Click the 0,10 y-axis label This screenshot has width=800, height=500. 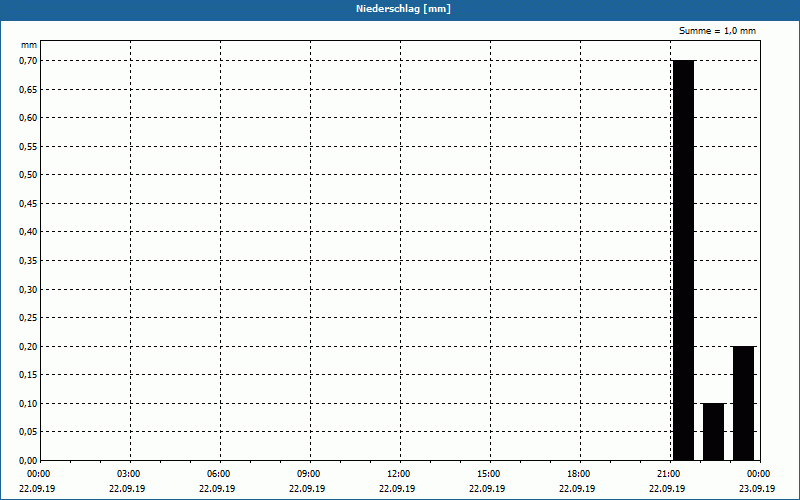point(28,404)
